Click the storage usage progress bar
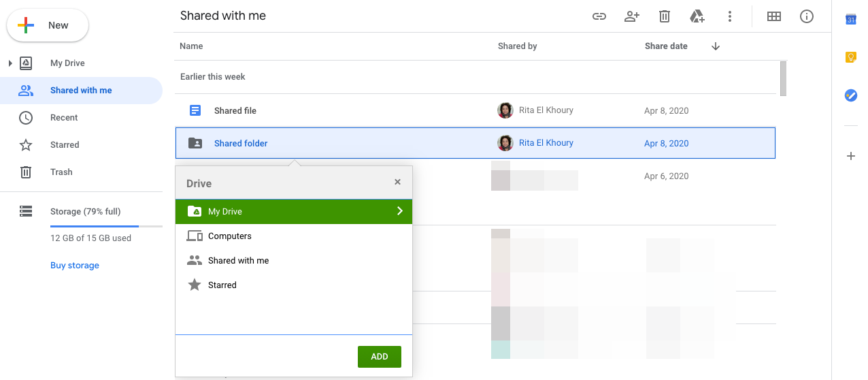 pyautogui.click(x=105, y=225)
